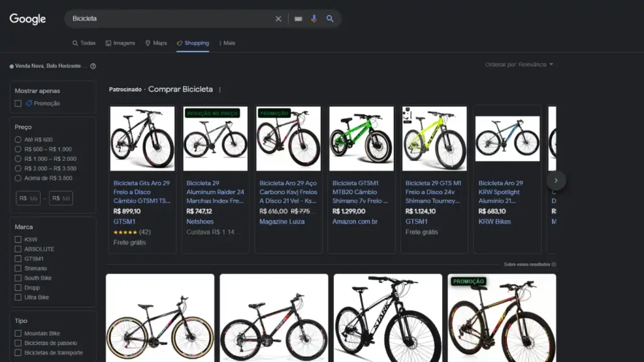Click the carousel next arrow button

point(556,180)
